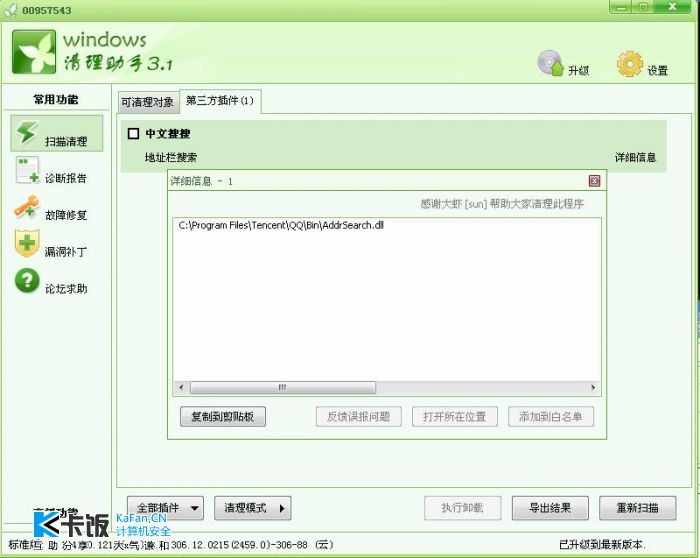The height and width of the screenshot is (558, 700).
Task: Open the 漏洞补丁 shield patch icon
Action: [27, 243]
